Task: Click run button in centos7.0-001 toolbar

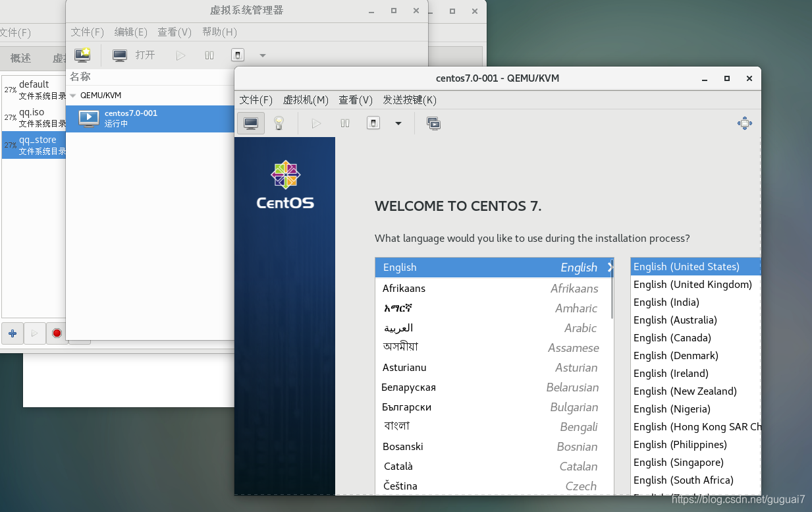Action: [x=316, y=123]
